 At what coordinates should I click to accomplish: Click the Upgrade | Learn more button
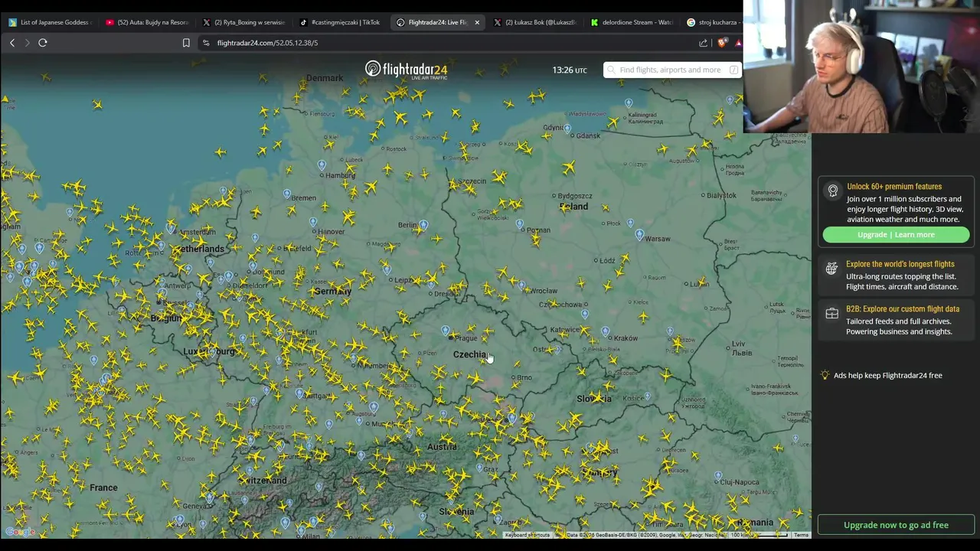(896, 235)
